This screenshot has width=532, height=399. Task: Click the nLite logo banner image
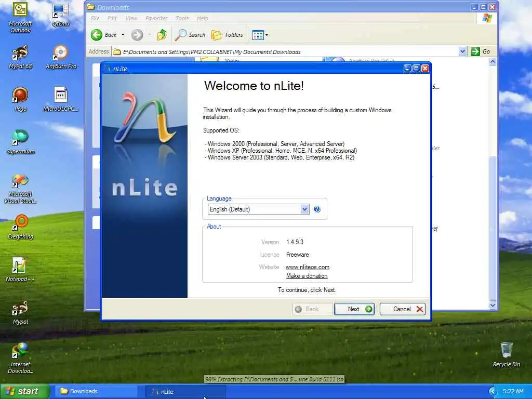pyautogui.click(x=144, y=186)
